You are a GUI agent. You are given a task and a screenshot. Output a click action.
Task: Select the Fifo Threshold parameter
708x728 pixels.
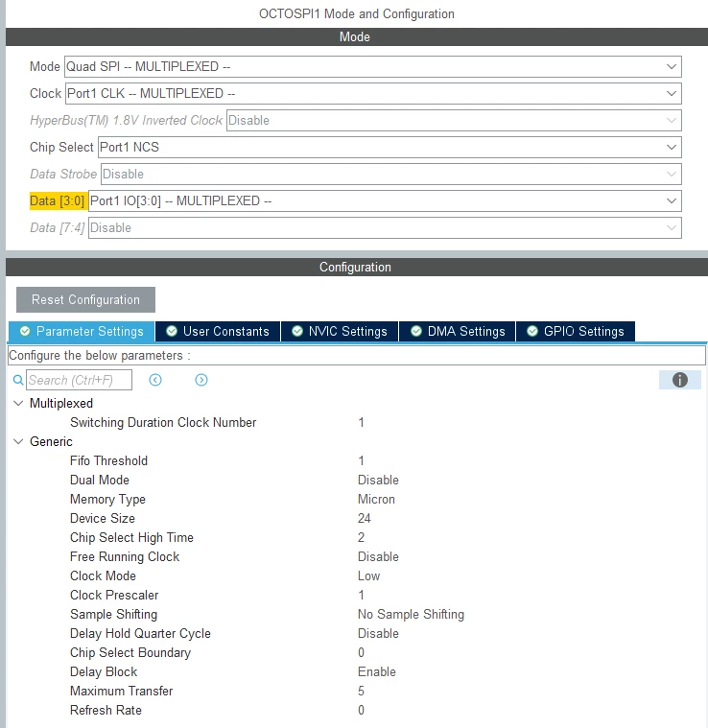(108, 461)
